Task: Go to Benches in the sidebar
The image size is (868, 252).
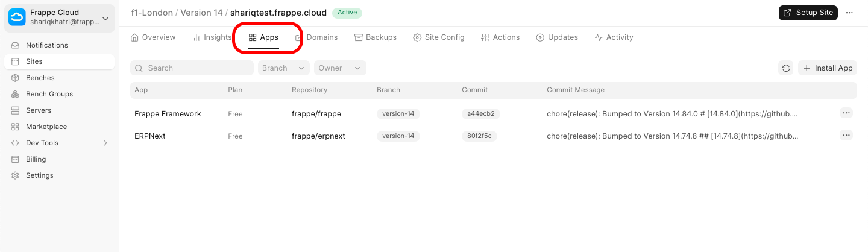Action: point(40,78)
